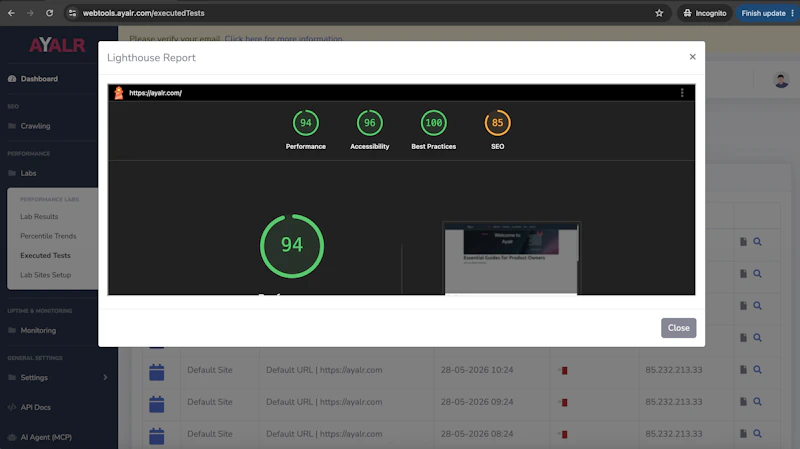
Task: Click browser back arrow
Action: pos(11,13)
